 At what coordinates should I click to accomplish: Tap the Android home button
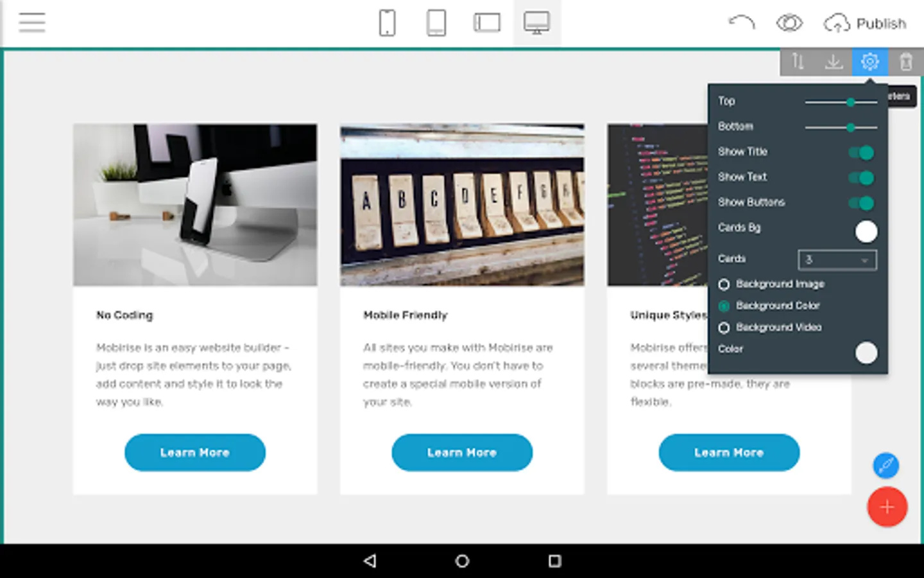point(462,561)
